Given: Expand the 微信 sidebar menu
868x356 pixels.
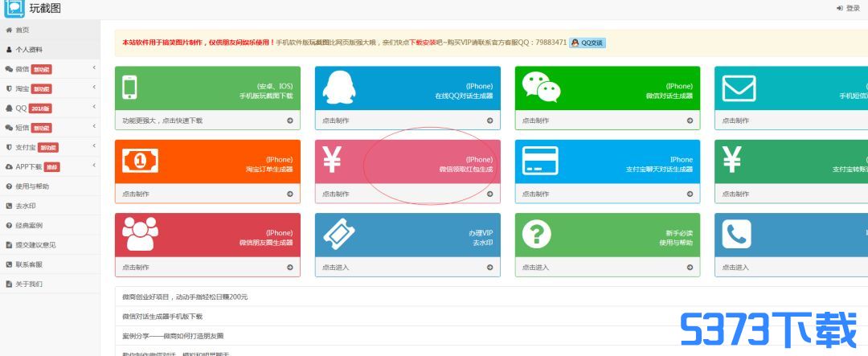Looking at the screenshot, I should [x=50, y=68].
